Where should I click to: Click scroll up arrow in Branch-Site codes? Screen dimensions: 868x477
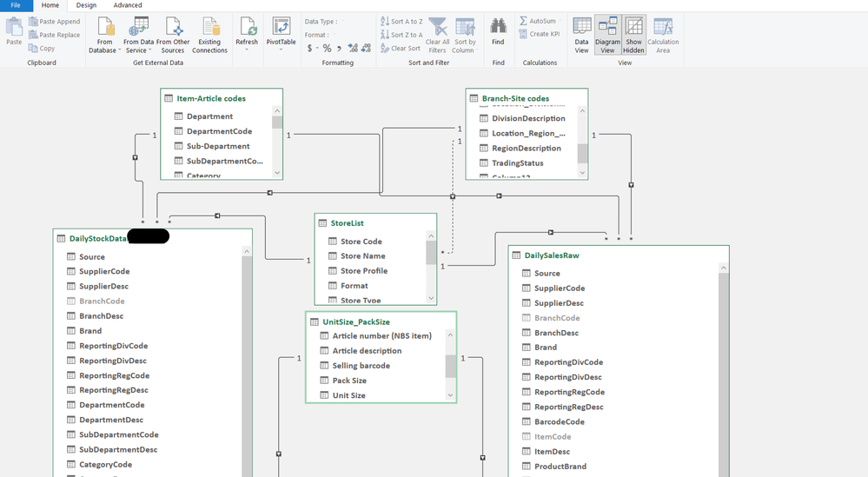582,111
